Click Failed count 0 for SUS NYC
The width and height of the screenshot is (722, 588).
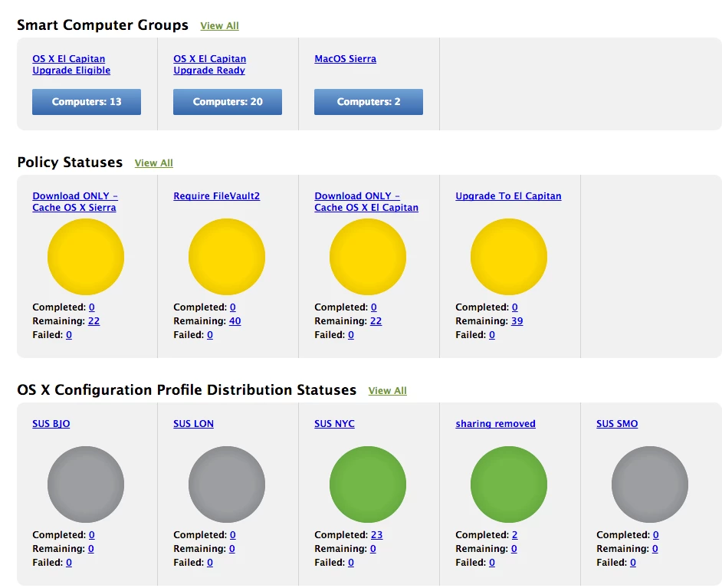351,563
